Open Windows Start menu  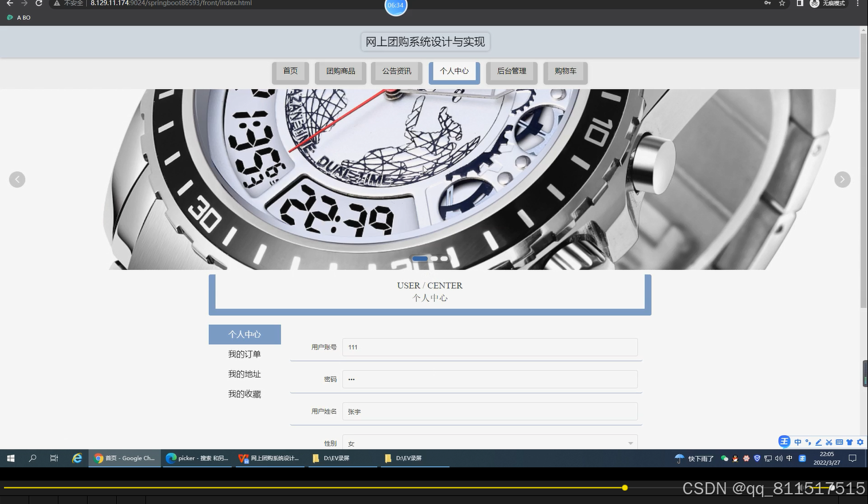pos(10,458)
